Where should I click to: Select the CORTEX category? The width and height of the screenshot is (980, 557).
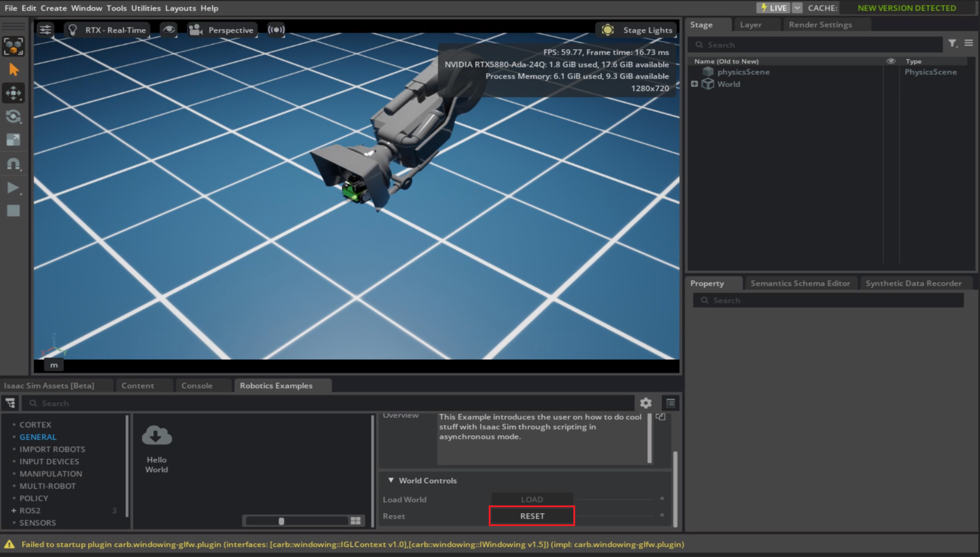click(35, 425)
